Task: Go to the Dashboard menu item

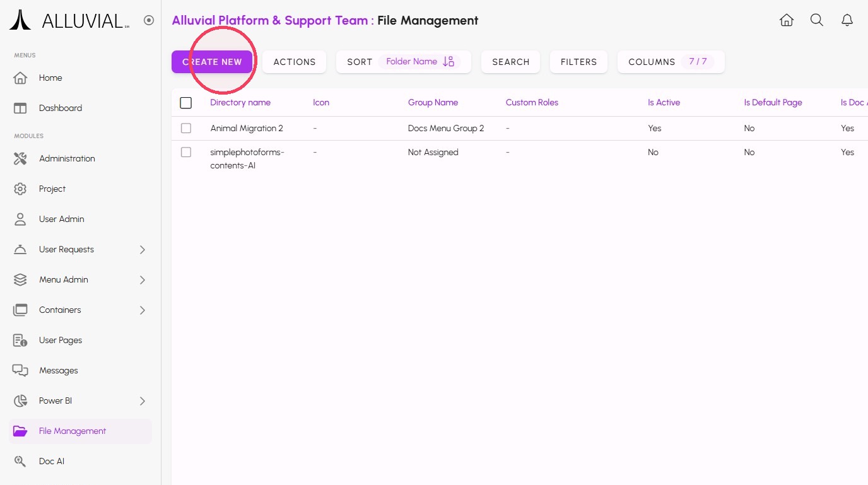Action: (x=80, y=108)
